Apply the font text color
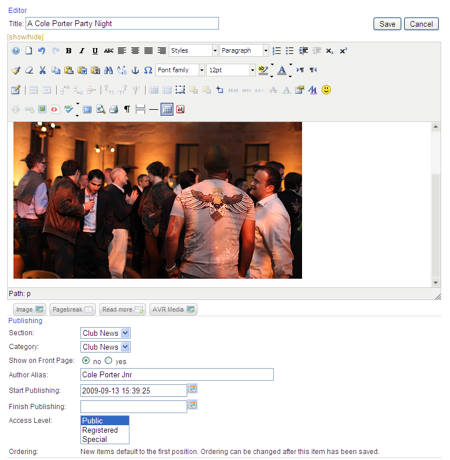 [x=282, y=70]
